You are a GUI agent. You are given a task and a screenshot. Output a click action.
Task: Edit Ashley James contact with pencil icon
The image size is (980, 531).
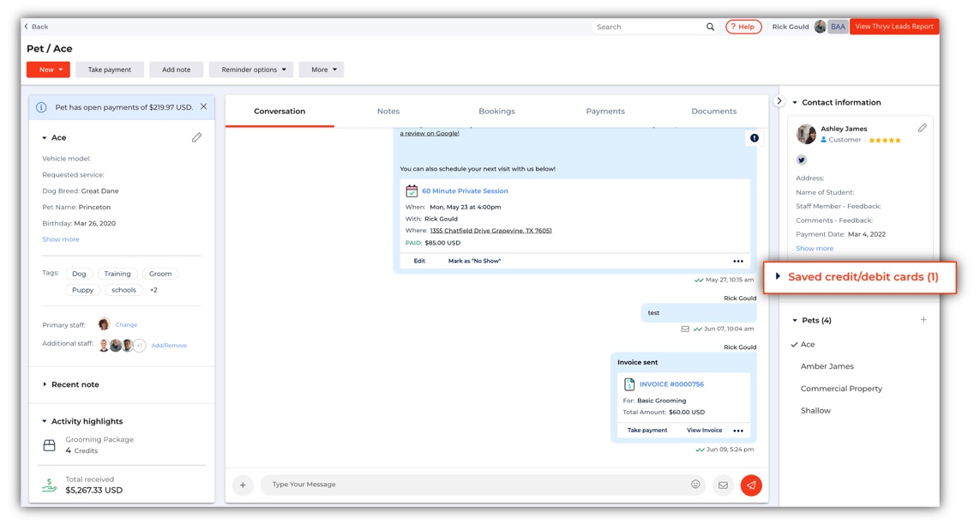(x=923, y=128)
